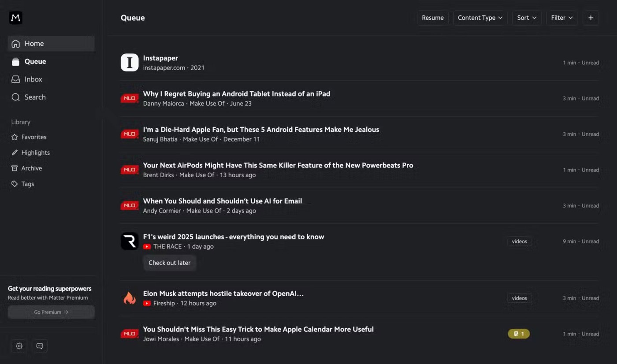Click the Go Premium button

click(x=51, y=312)
